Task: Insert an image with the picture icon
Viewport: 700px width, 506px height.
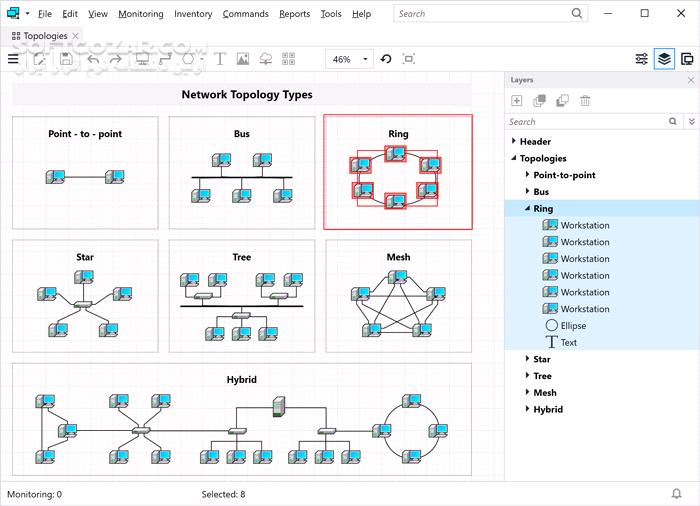Action: (243, 59)
